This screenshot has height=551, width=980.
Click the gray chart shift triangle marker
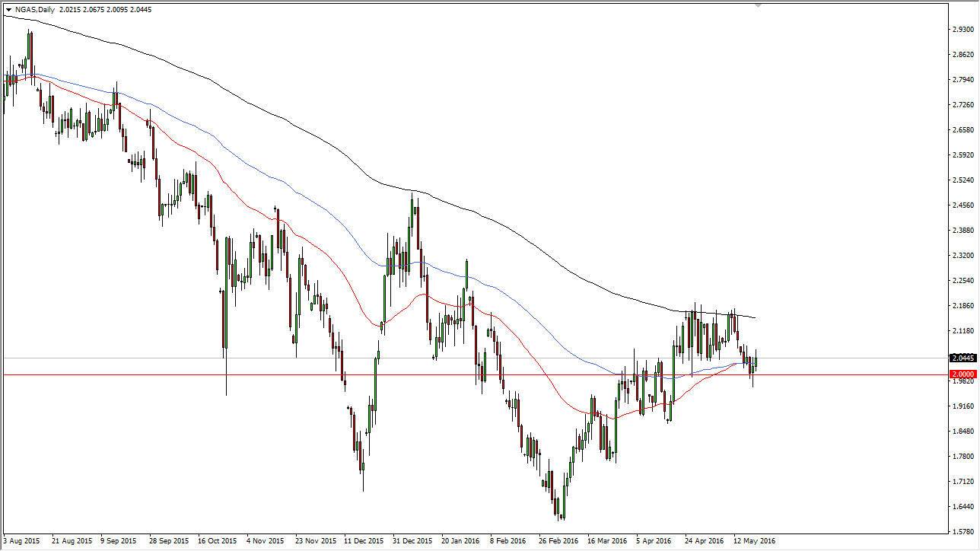tap(758, 5)
